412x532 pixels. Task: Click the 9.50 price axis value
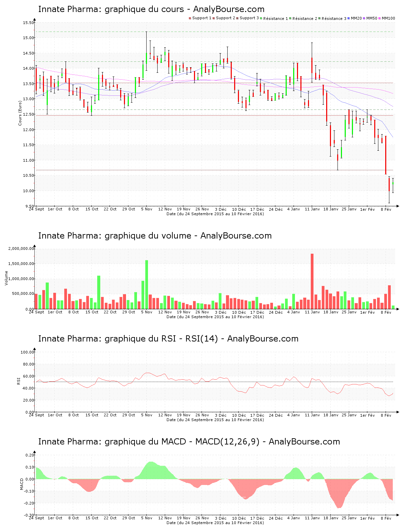pos(30,206)
